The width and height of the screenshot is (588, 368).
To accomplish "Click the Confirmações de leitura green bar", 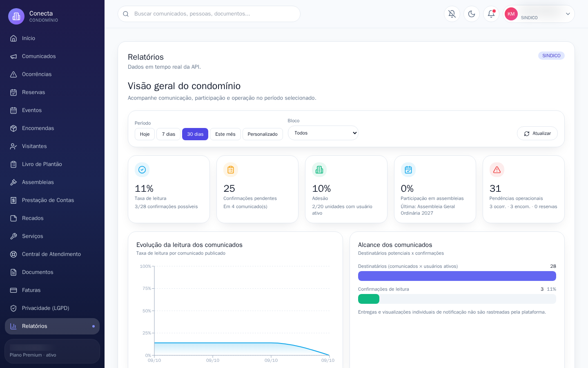I will (369, 299).
